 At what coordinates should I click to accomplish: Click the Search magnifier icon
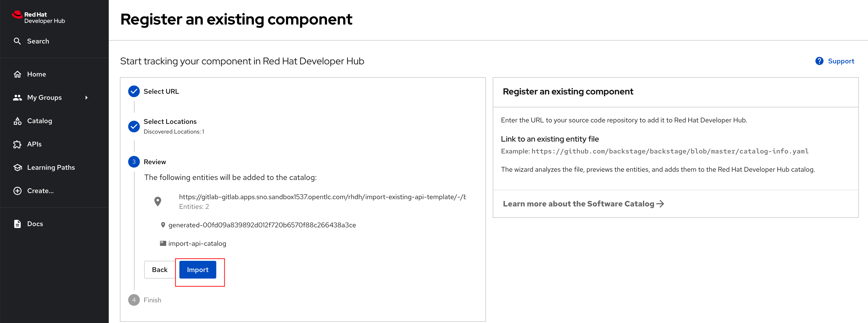[17, 41]
